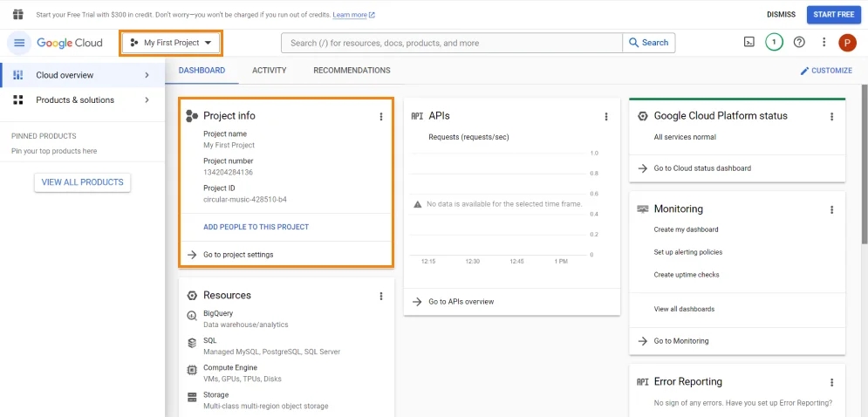868x417 pixels.
Task: Open top bar more options menu
Action: click(824, 42)
